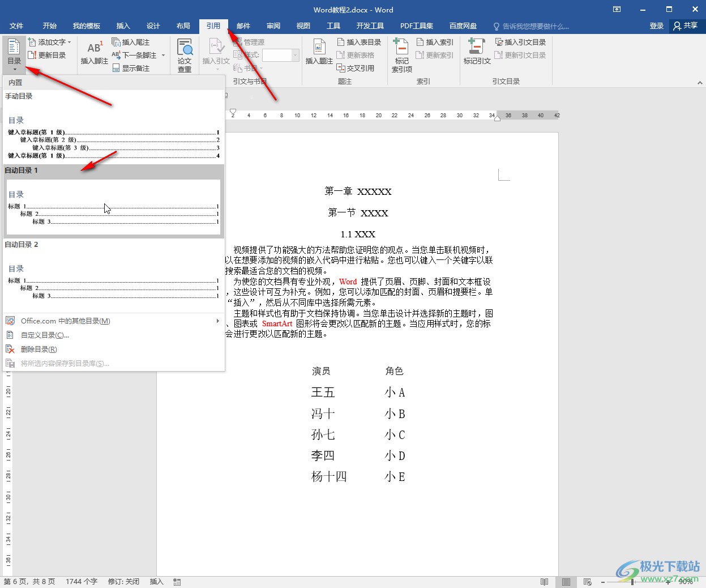Switch to the 开始 tab

(x=50, y=26)
